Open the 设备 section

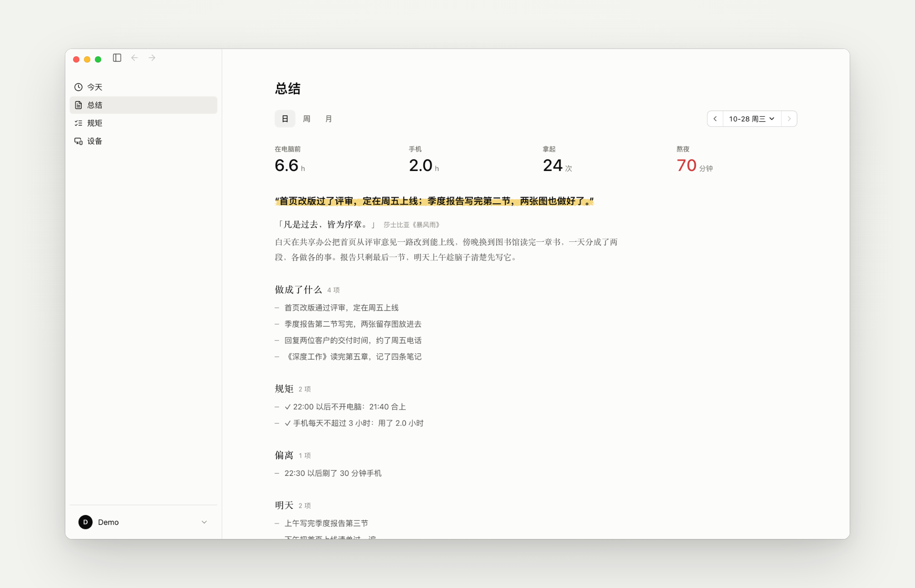pyautogui.click(x=143, y=141)
